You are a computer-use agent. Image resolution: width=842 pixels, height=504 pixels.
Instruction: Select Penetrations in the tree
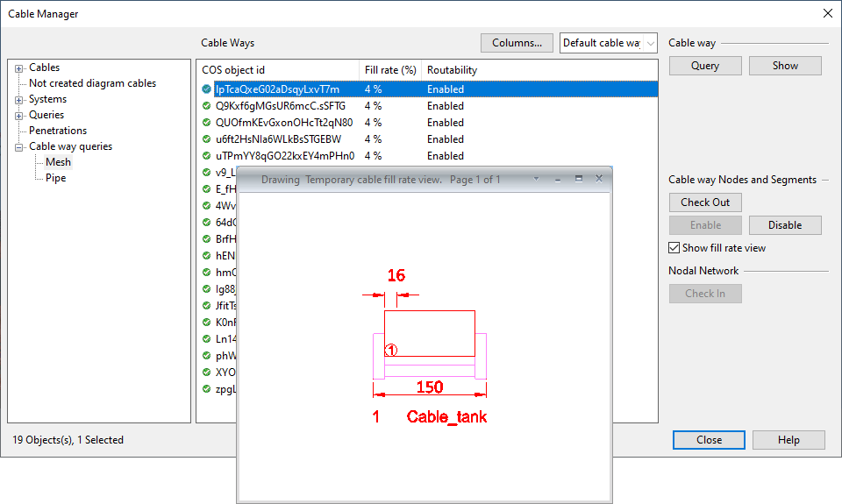[58, 131]
